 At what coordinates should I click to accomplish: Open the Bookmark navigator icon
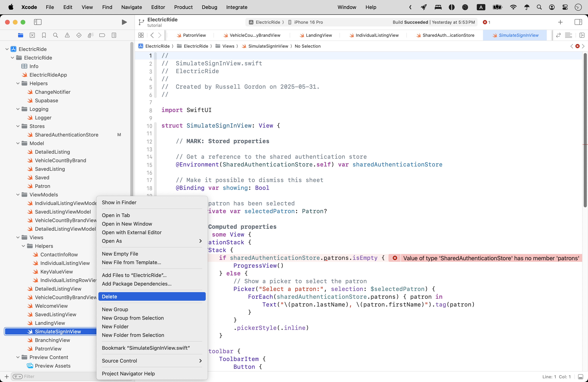pyautogui.click(x=44, y=35)
